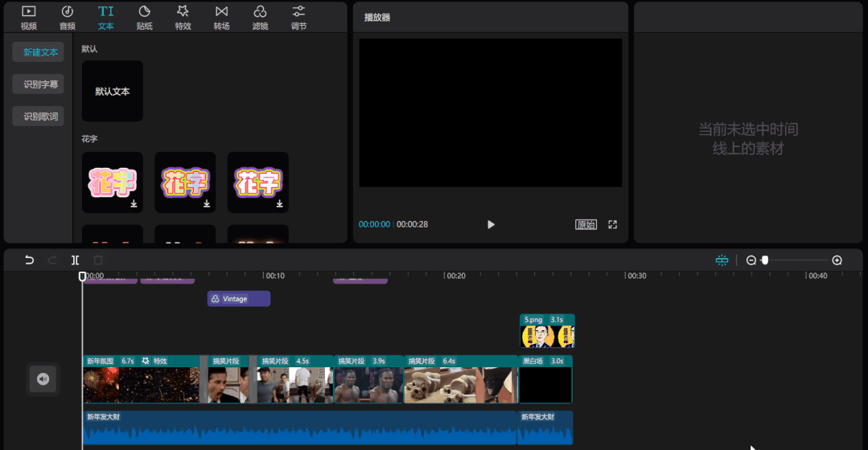The image size is (868, 450).
Task: Select the 5.png sticker clip
Action: coord(547,330)
